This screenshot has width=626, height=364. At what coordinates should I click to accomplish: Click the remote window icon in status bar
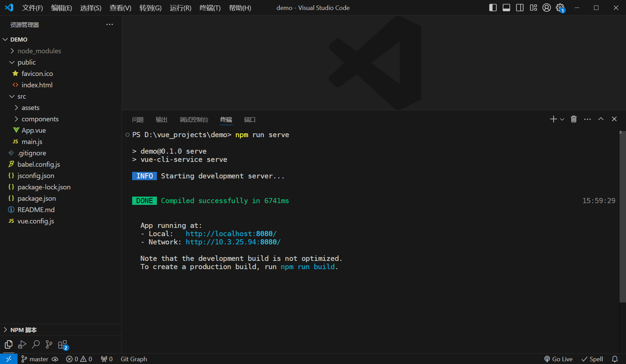tap(9, 359)
